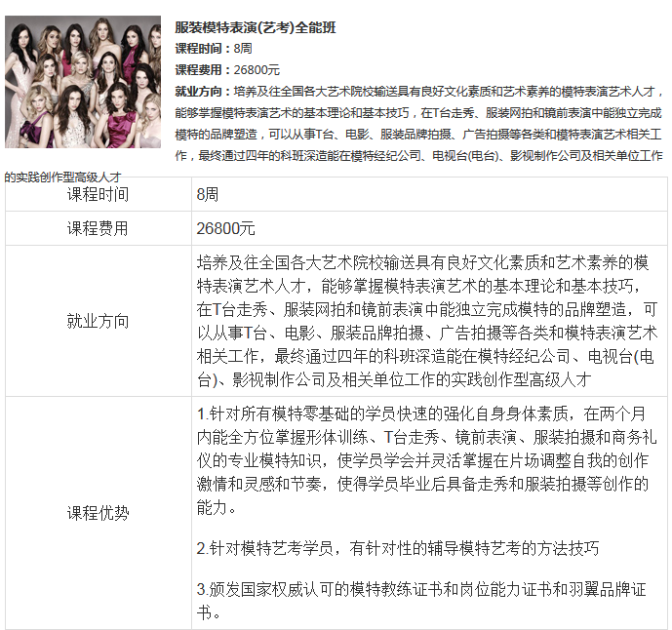
Task: Select the 8周 table cell
Action: (x=429, y=194)
